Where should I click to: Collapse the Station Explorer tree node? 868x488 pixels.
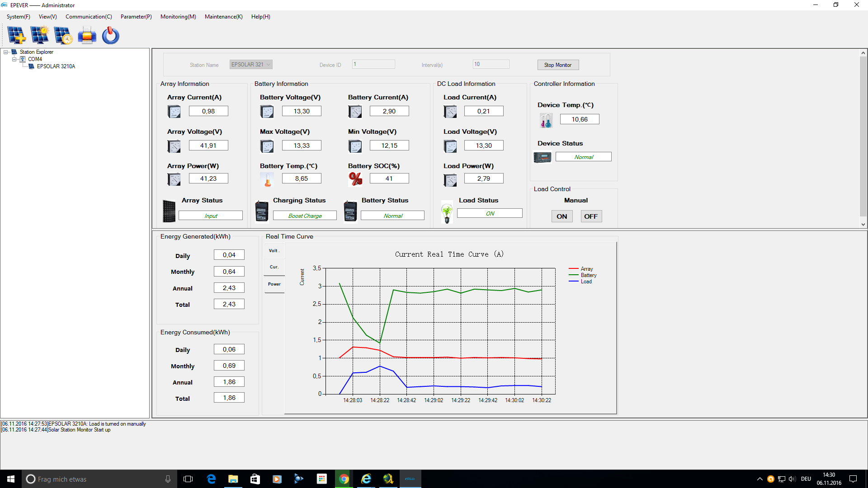[6, 52]
